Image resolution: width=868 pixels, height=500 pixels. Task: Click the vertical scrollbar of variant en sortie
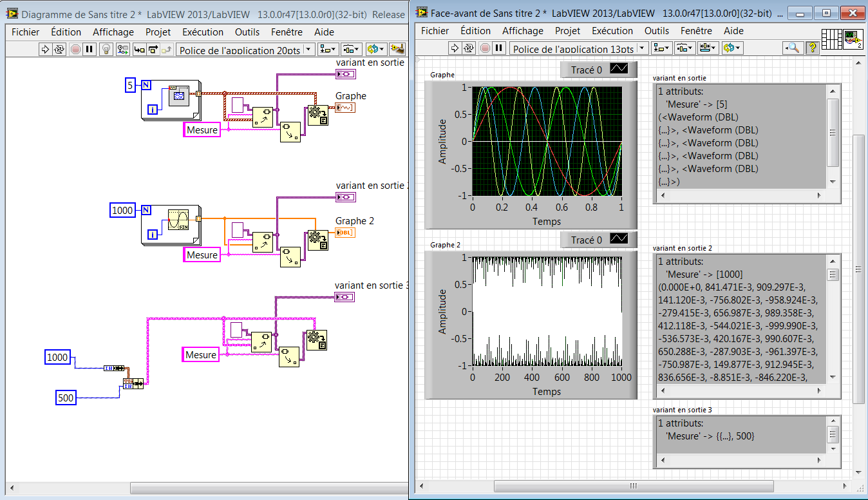[833, 137]
